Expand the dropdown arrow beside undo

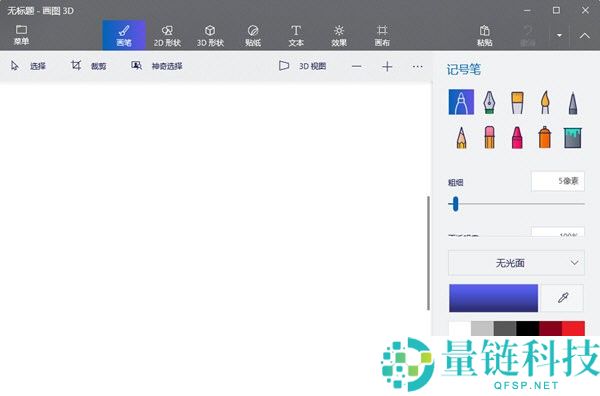pos(559,35)
